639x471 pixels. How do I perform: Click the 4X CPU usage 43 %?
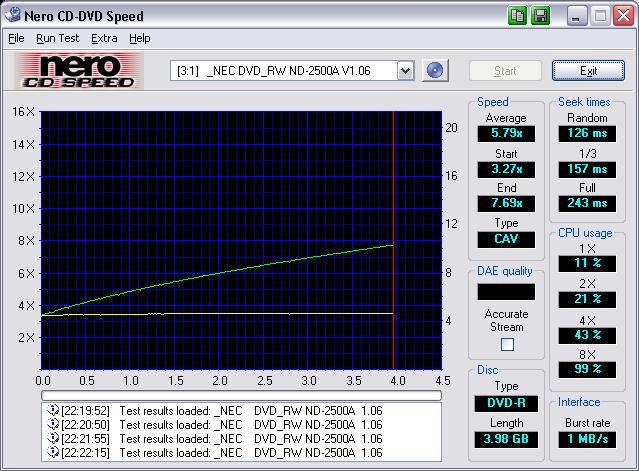coord(587,335)
